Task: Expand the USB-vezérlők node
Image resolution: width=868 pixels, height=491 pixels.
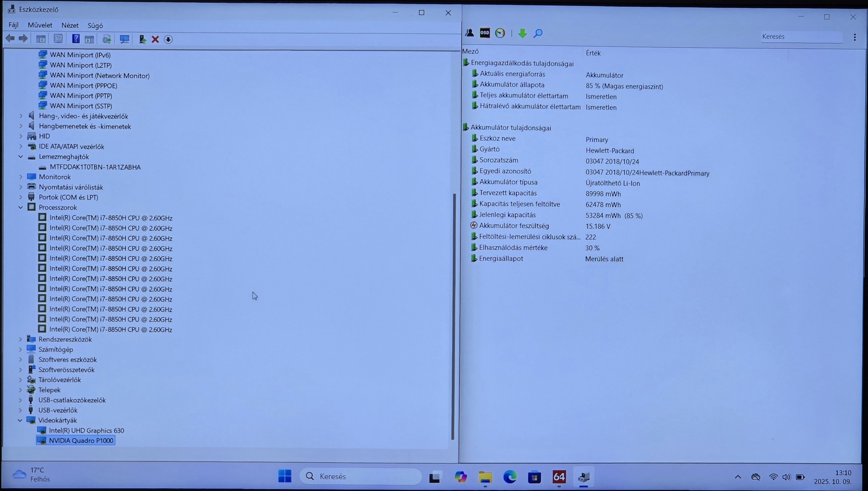Action: click(20, 410)
